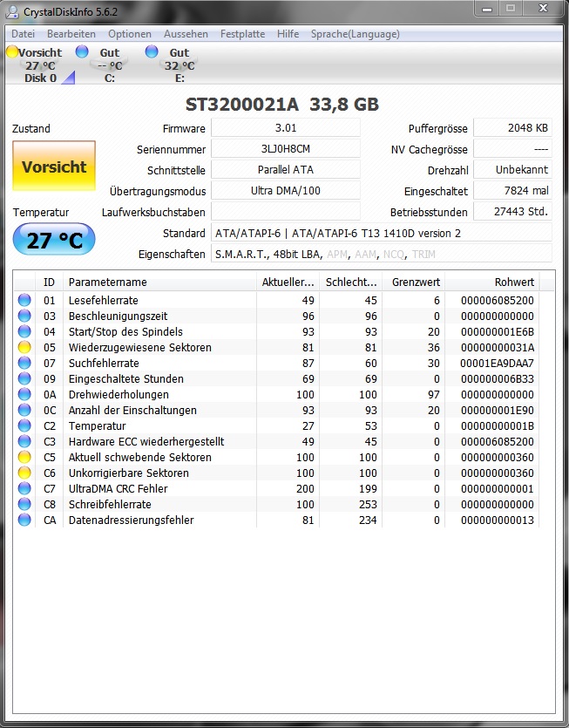Sort by the ID column header
Image resolution: width=569 pixels, height=728 pixels.
[49, 282]
